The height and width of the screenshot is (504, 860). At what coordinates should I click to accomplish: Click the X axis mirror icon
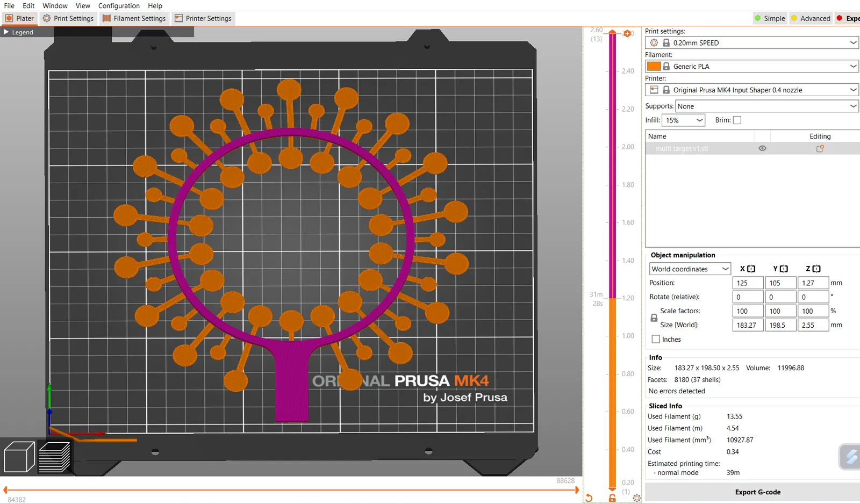pos(751,269)
